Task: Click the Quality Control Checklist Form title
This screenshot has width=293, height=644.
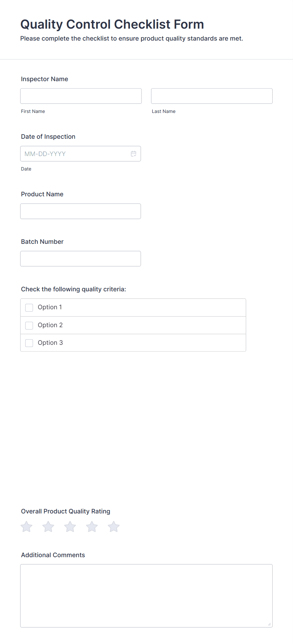Action: point(112,24)
